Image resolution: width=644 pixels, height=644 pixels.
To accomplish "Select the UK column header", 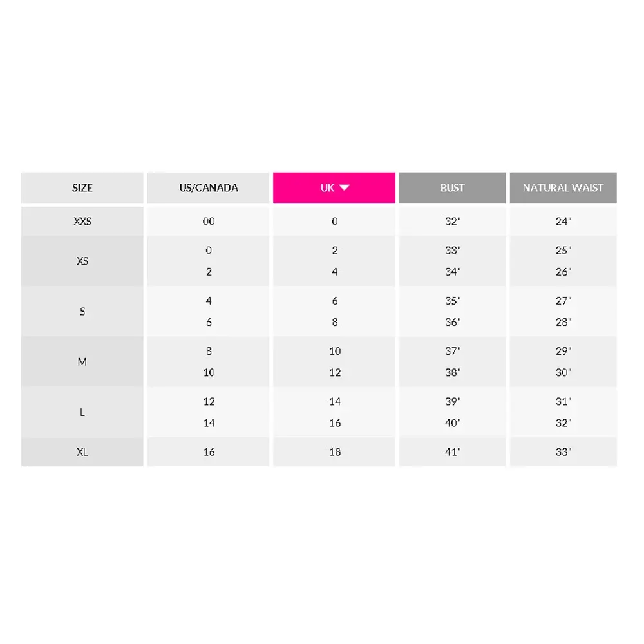I will [x=334, y=187].
